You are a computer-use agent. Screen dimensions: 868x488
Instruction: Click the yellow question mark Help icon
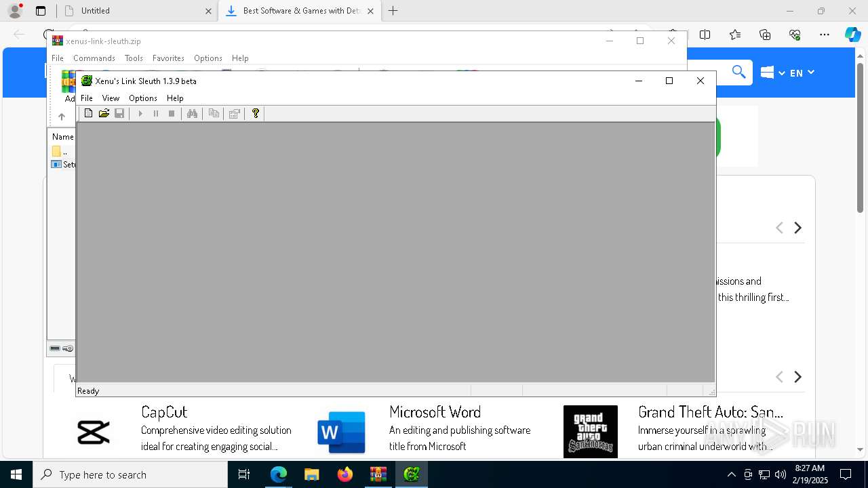coord(256,114)
